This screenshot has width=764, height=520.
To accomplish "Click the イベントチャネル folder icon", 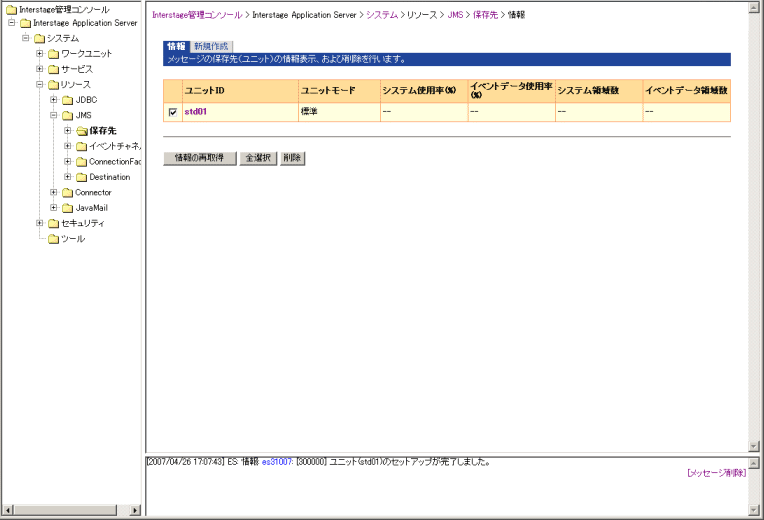I will tap(82, 146).
